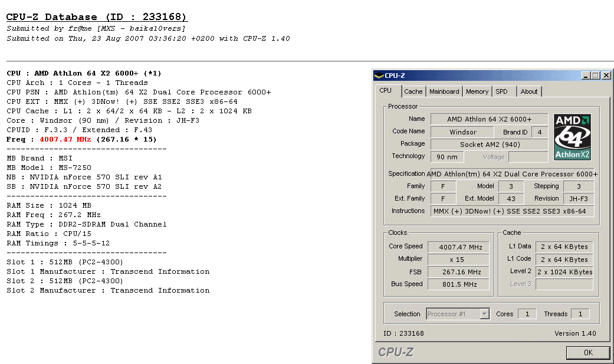The image size is (614, 364).
Task: Select the Memory tab
Action: 477,91
